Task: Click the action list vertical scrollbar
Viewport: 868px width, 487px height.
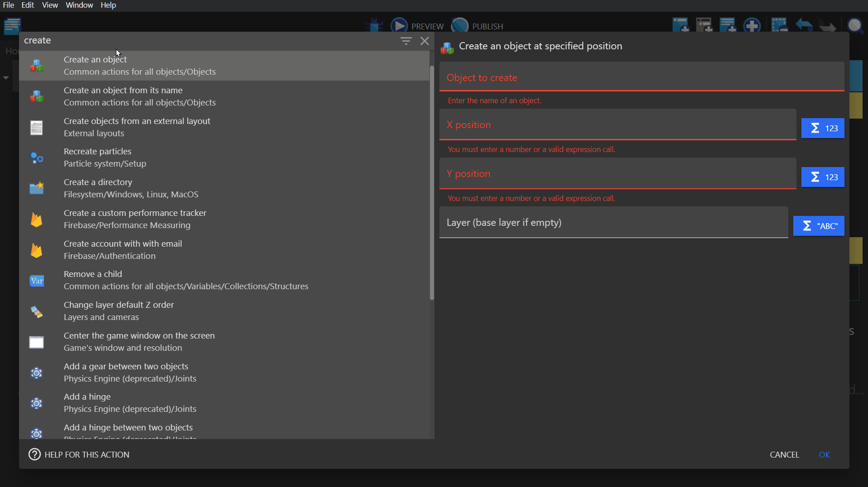Action: [x=432, y=181]
